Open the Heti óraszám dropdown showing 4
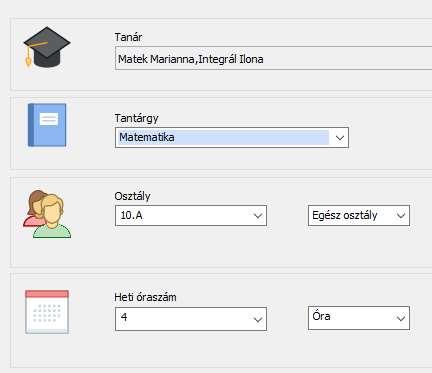 coord(191,319)
